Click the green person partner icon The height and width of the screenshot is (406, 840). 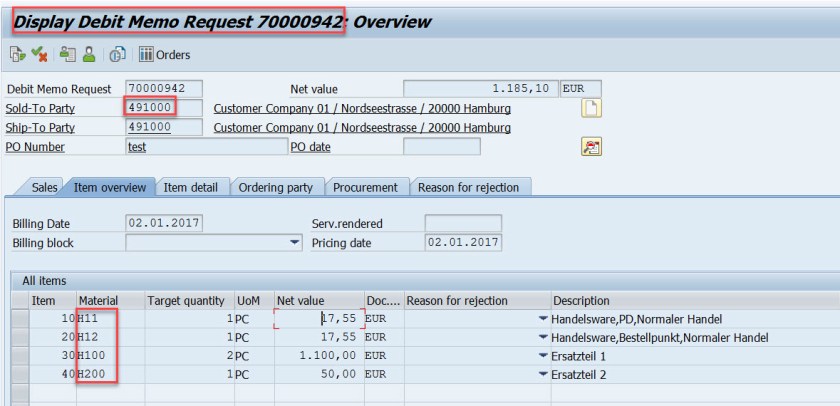click(x=89, y=54)
